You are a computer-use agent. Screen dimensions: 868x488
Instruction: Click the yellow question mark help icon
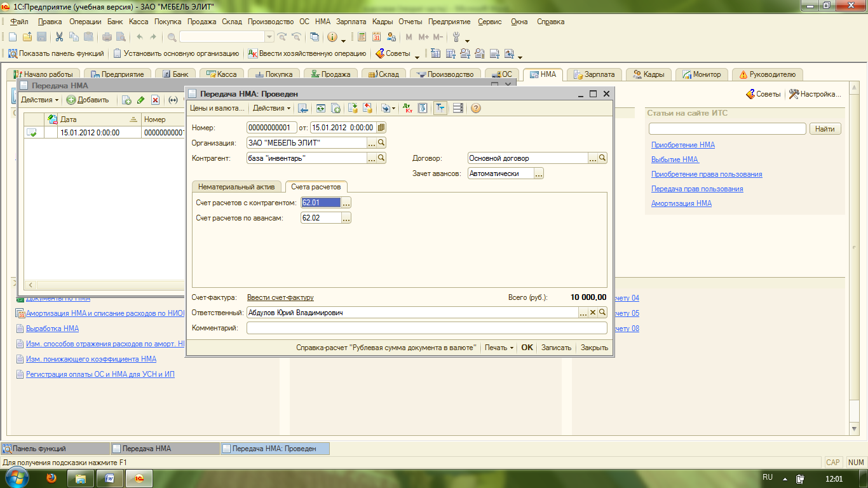[x=476, y=108]
